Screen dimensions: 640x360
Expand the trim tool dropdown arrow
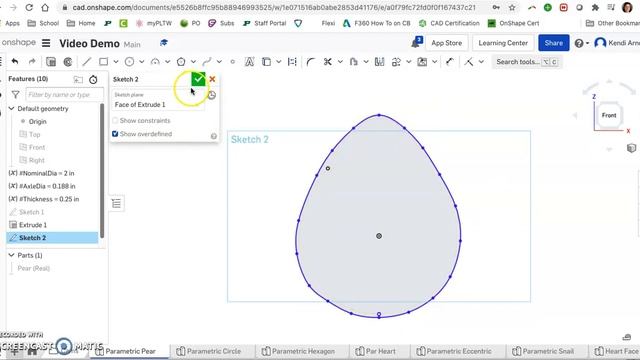(x=340, y=62)
